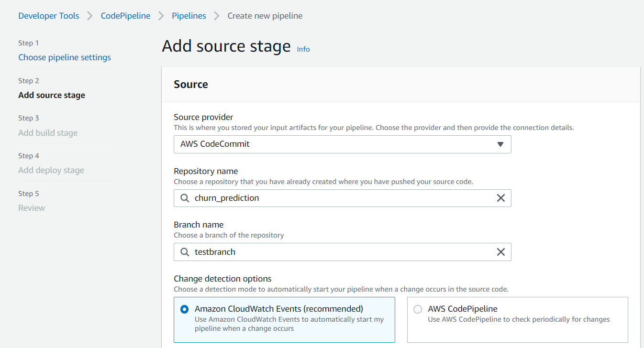644x348 pixels.
Task: Open the CodePipeline breadcrumb link
Action: click(125, 16)
